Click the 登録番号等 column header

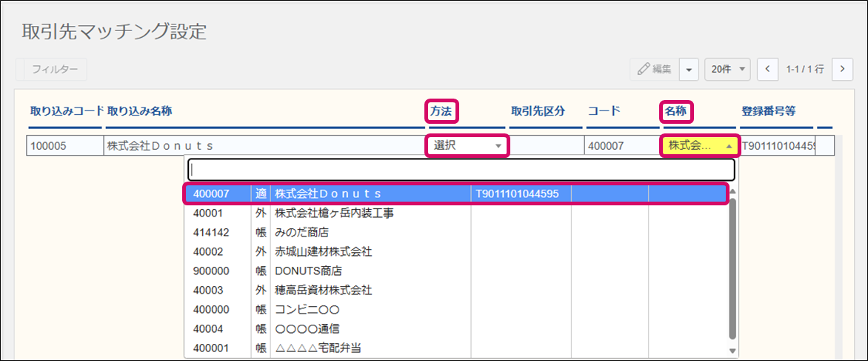768,111
